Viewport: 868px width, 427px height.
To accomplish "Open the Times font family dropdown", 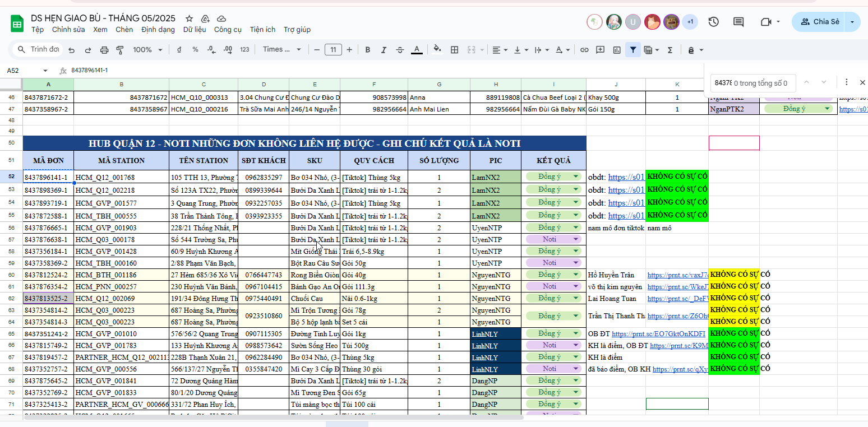I will [282, 50].
